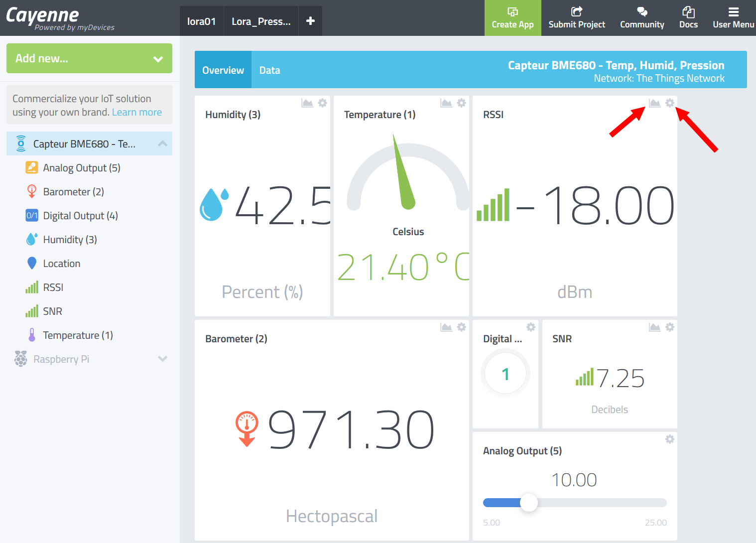The image size is (756, 543).
Task: Add a new project with plus icon
Action: 310,21
